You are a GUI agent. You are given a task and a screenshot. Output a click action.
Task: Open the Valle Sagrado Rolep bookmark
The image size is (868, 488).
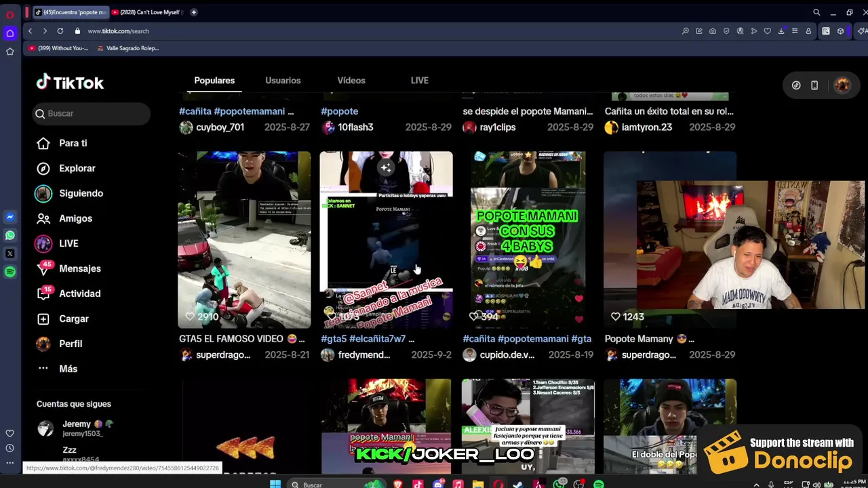point(128,48)
